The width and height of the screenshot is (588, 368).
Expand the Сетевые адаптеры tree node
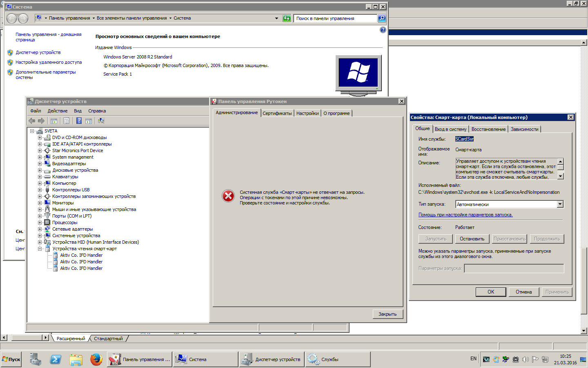click(40, 229)
